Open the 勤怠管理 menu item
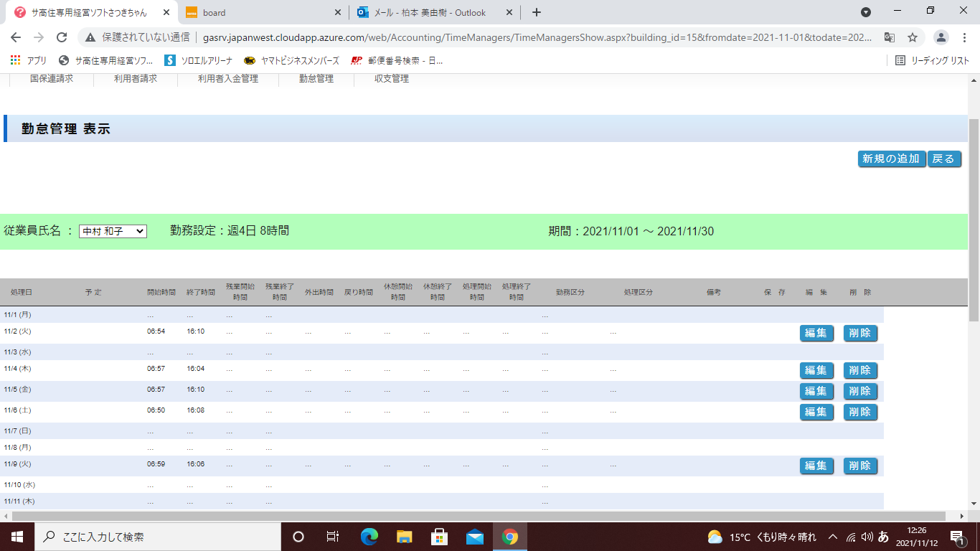The width and height of the screenshot is (980, 551). (x=316, y=79)
